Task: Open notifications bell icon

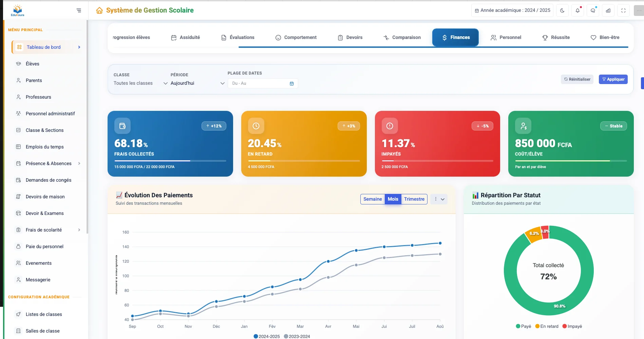Action: [x=577, y=11]
